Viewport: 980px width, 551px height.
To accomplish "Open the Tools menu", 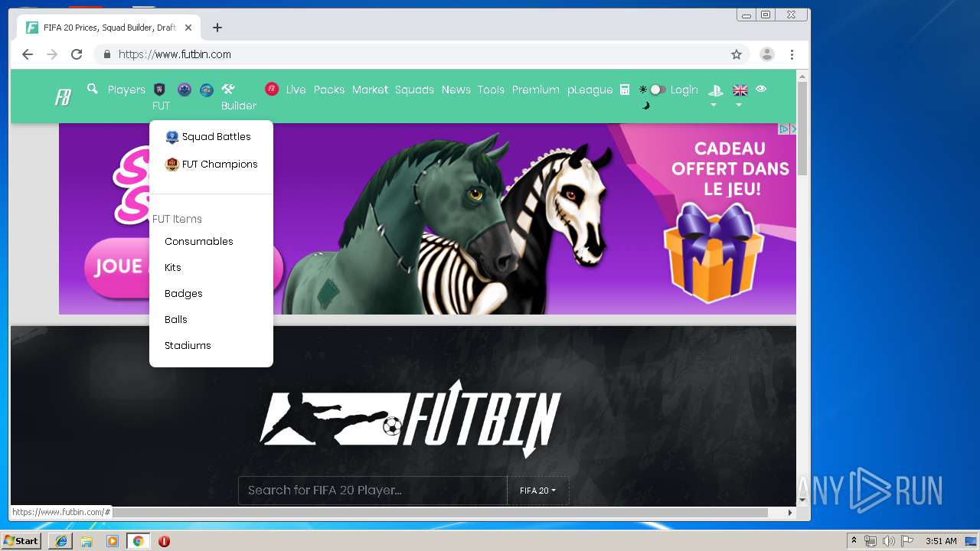I will (491, 90).
